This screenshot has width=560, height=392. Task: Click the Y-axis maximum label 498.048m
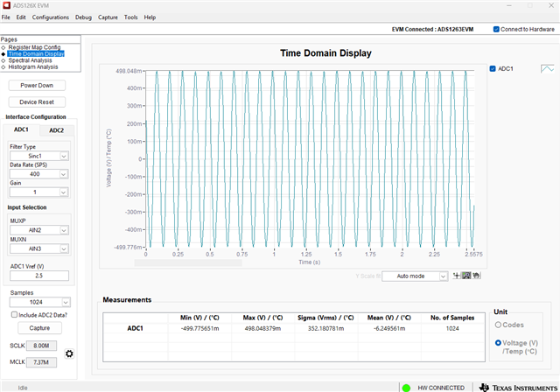click(129, 71)
